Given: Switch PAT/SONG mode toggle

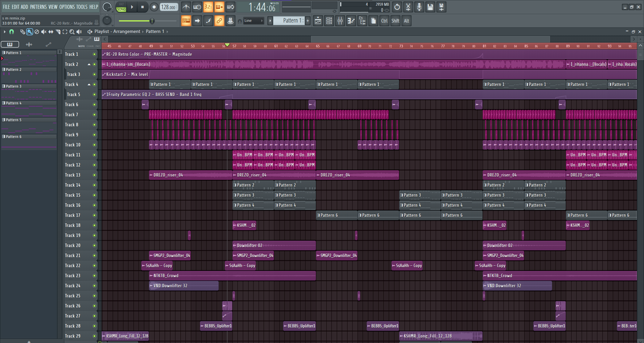Looking at the screenshot, I should coord(121,7).
